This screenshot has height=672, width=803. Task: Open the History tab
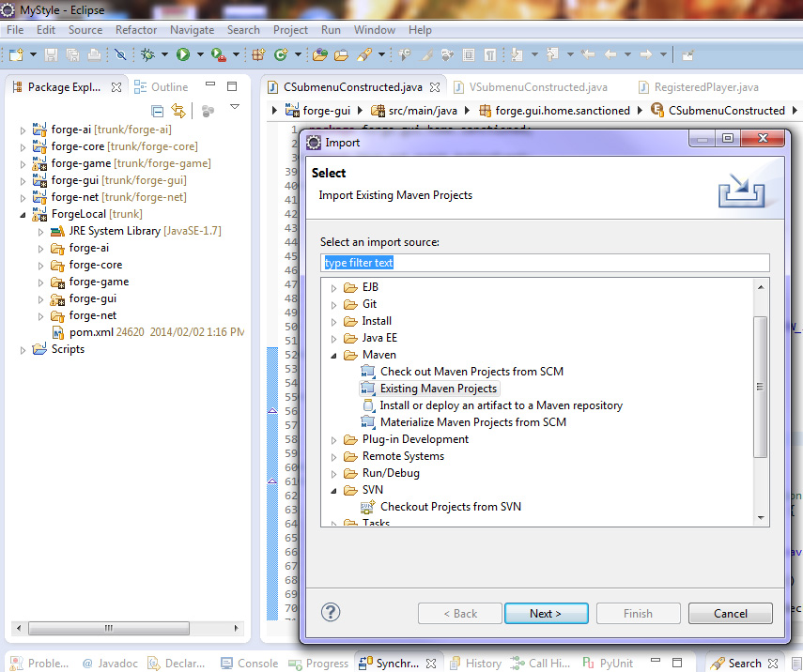click(475, 664)
